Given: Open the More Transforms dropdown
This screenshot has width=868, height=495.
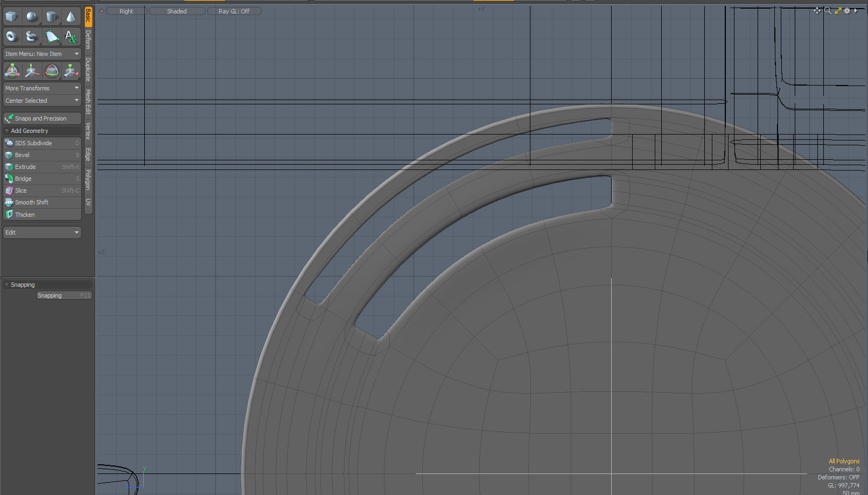Looking at the screenshot, I should click(x=42, y=88).
